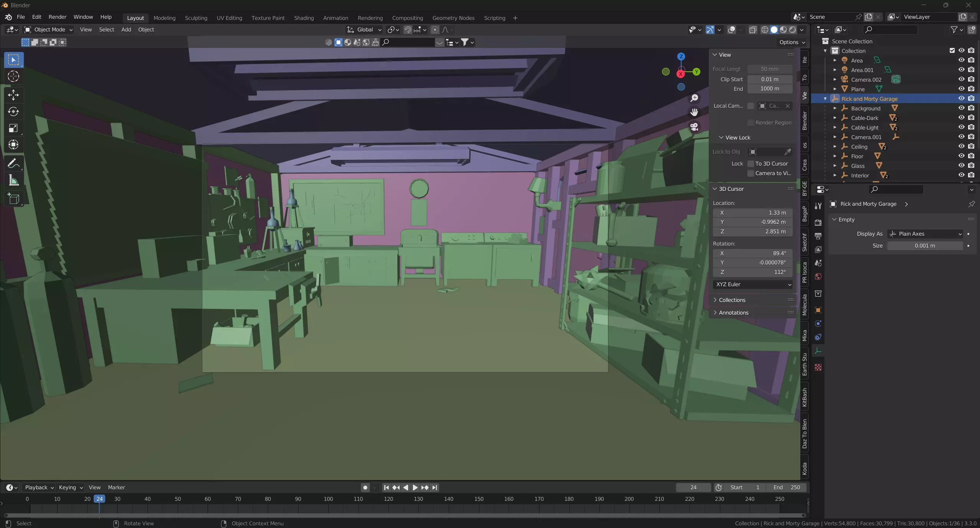Open the Output properties tab
Screen dimensions: 980x528
pyautogui.click(x=818, y=236)
